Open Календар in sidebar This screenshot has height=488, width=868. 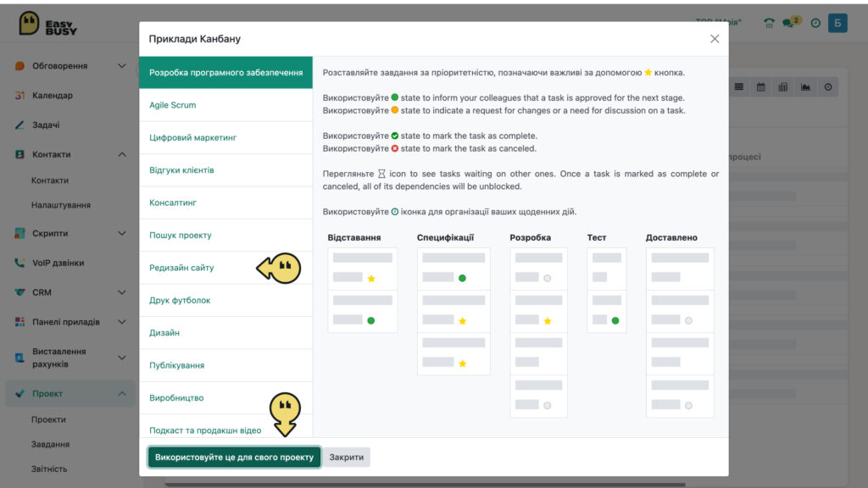53,95
